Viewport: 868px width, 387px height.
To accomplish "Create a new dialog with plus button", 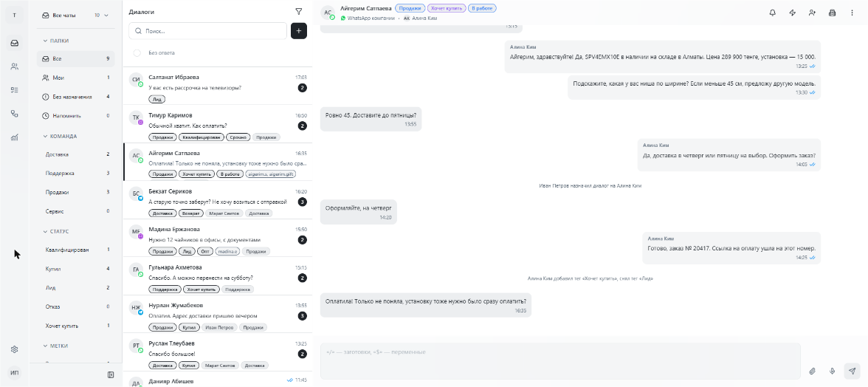I will (x=299, y=31).
